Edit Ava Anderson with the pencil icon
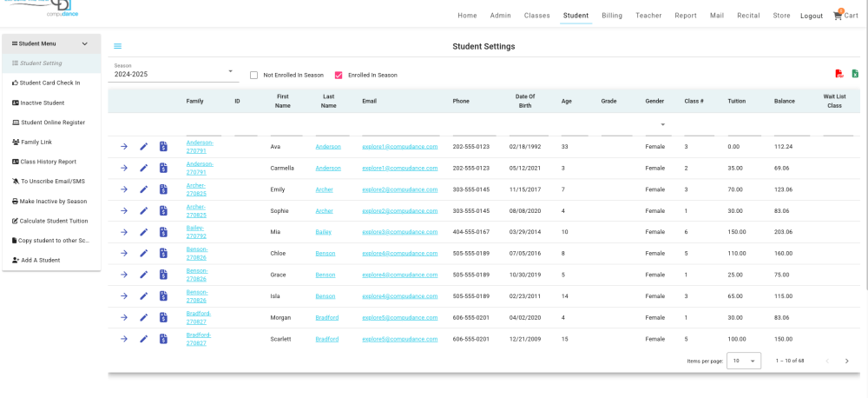The image size is (868, 398). (144, 146)
